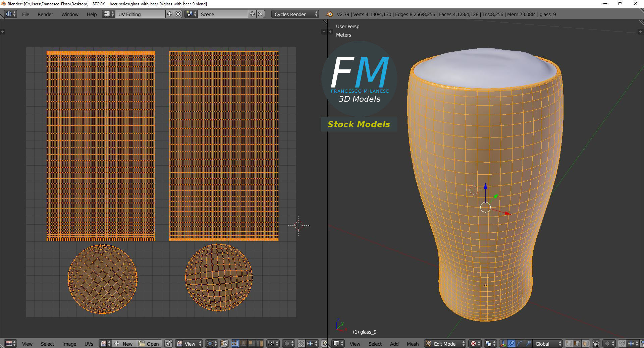Toggle 3D View snap magnet
The image size is (644, 348).
coord(622,344)
